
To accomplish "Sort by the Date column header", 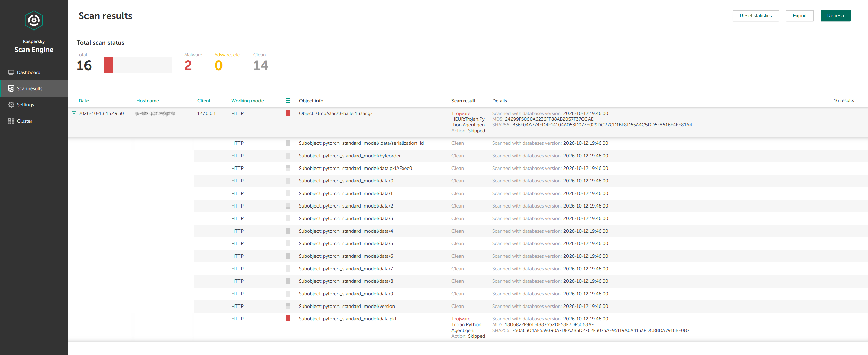I will coord(84,101).
